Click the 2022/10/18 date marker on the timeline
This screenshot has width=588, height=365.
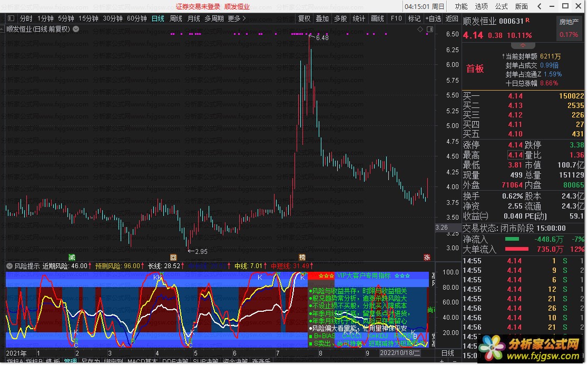pos(400,353)
